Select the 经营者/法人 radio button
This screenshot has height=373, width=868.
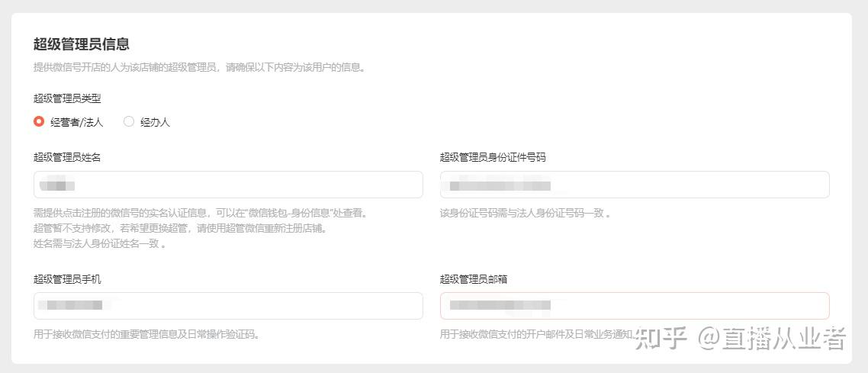point(39,121)
